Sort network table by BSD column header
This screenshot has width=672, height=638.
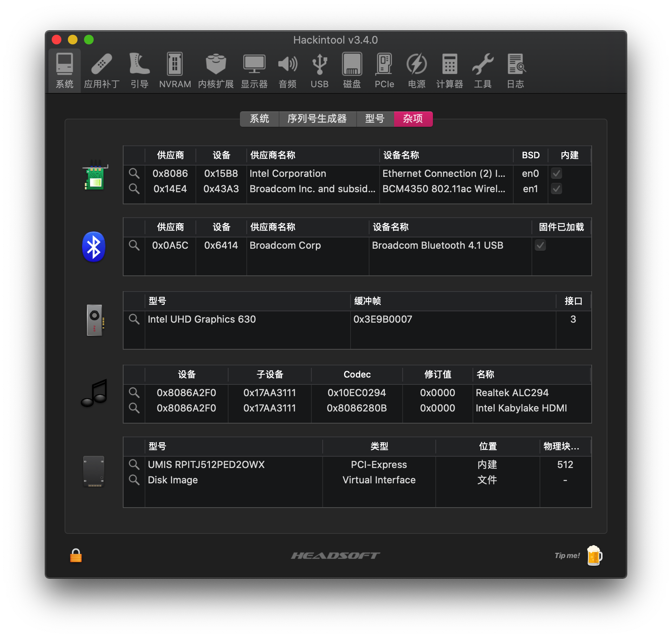tap(531, 155)
